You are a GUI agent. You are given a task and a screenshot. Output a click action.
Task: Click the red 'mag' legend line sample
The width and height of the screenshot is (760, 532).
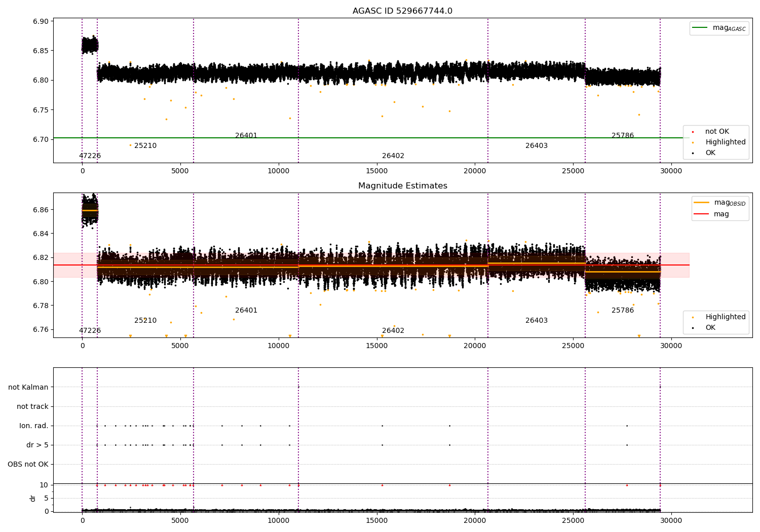[701, 214]
